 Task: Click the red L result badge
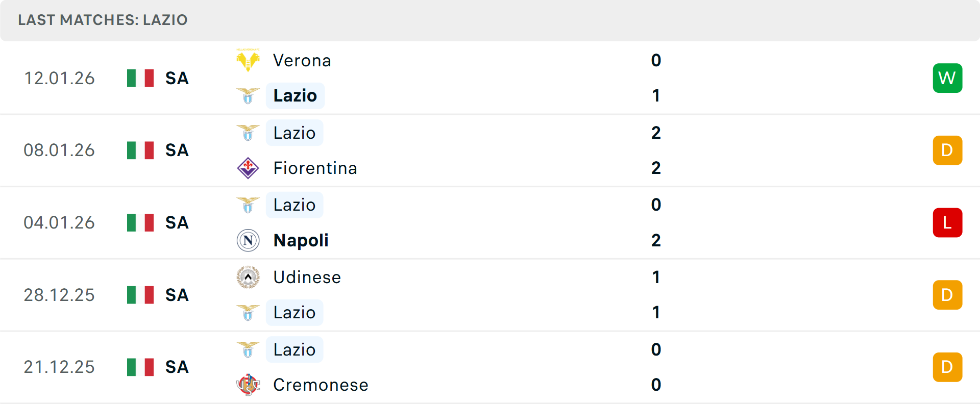coord(947,222)
